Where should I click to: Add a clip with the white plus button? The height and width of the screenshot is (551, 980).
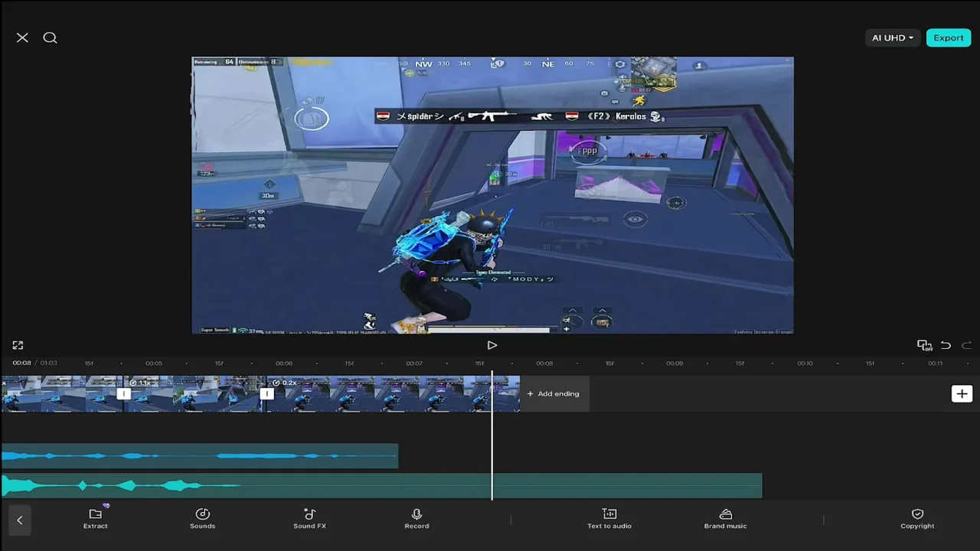pos(962,393)
